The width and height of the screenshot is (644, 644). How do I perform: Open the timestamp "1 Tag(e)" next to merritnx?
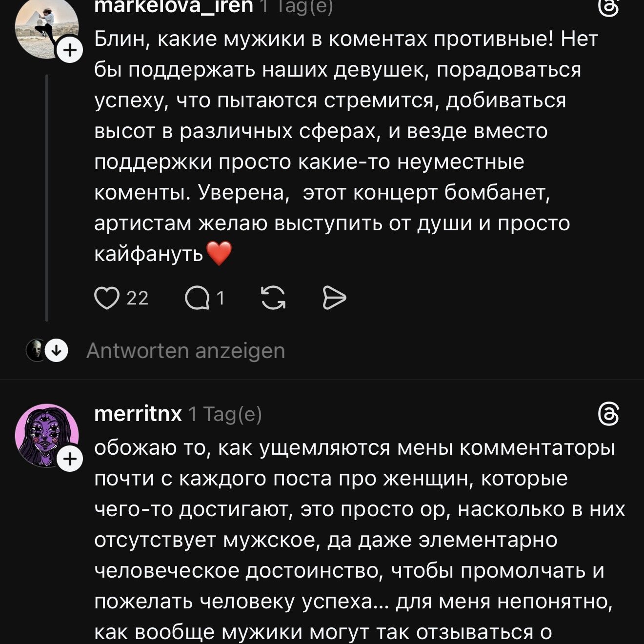(x=225, y=414)
